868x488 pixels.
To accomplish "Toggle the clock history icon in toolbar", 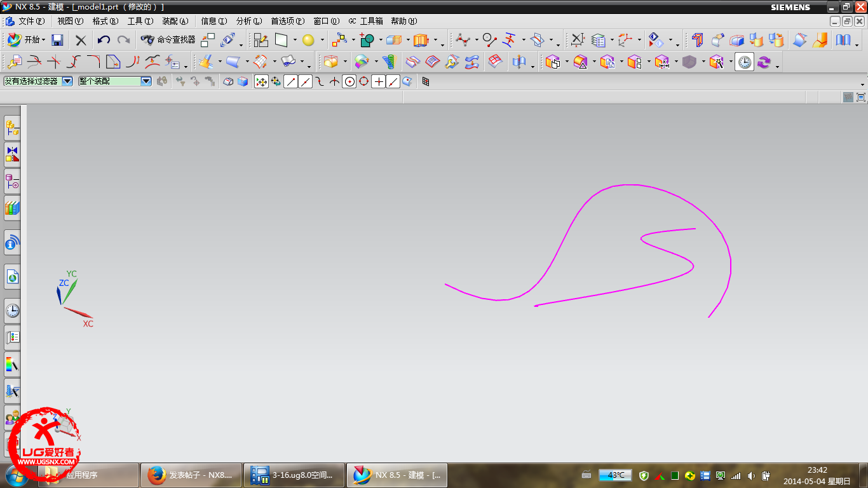I will (x=745, y=62).
